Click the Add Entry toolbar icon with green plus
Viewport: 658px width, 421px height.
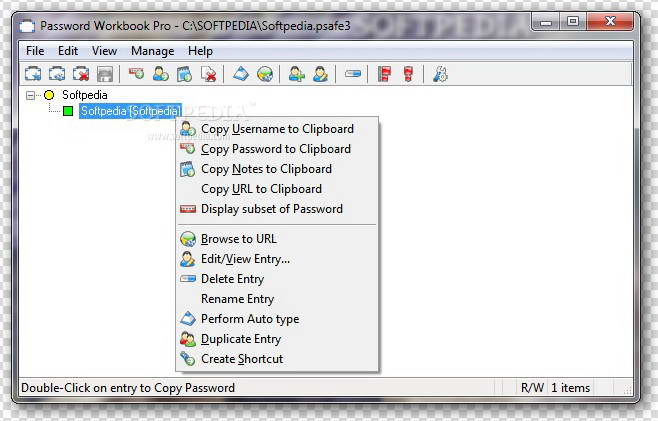(296, 74)
